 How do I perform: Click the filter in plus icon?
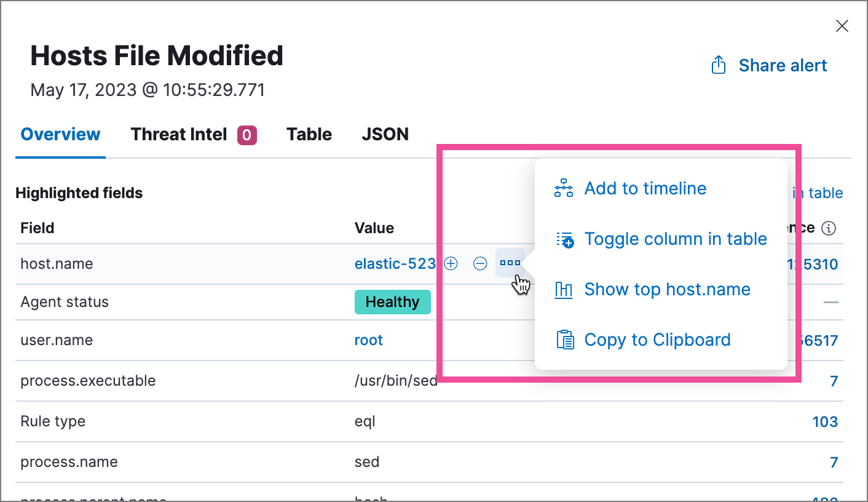[x=451, y=264]
